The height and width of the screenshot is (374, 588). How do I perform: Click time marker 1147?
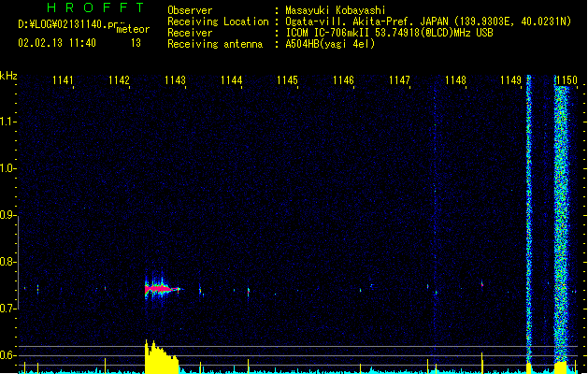click(399, 80)
